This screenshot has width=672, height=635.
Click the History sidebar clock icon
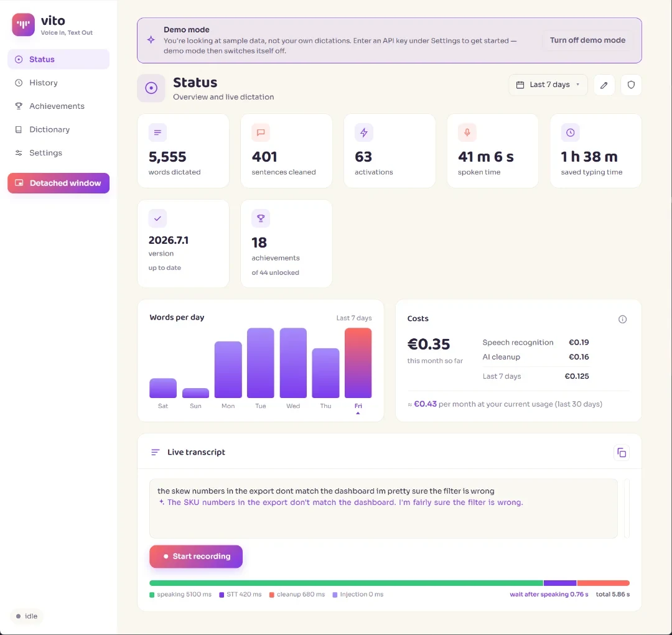pos(19,83)
